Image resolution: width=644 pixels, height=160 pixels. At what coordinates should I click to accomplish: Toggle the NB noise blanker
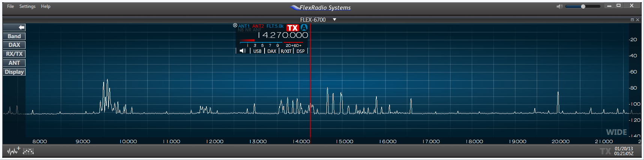click(x=241, y=30)
